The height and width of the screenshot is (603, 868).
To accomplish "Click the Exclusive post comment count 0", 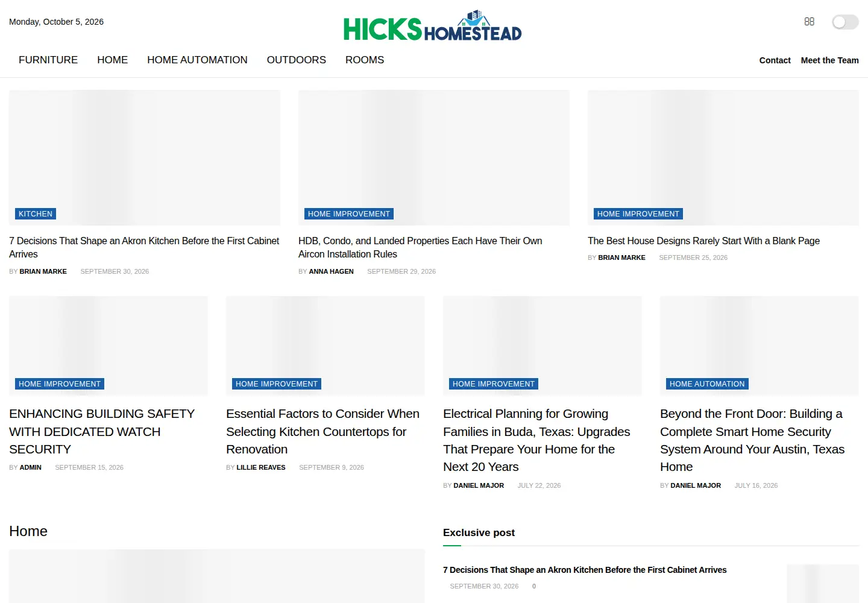I will 534,586.
